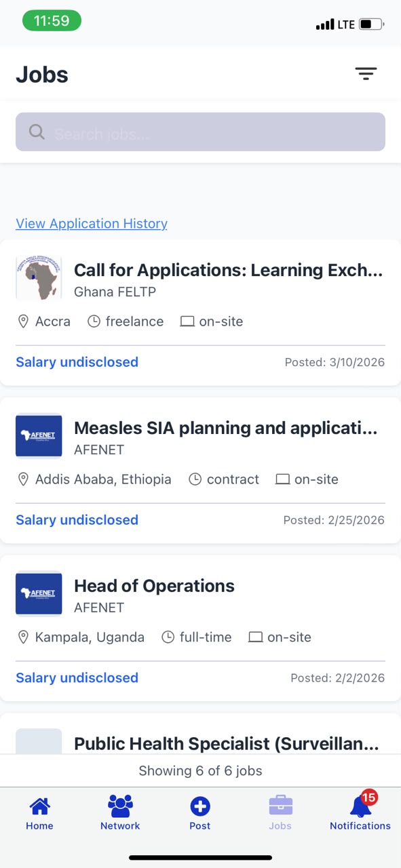The image size is (401, 868).
Task: Go to Home tab
Action: pos(39,813)
